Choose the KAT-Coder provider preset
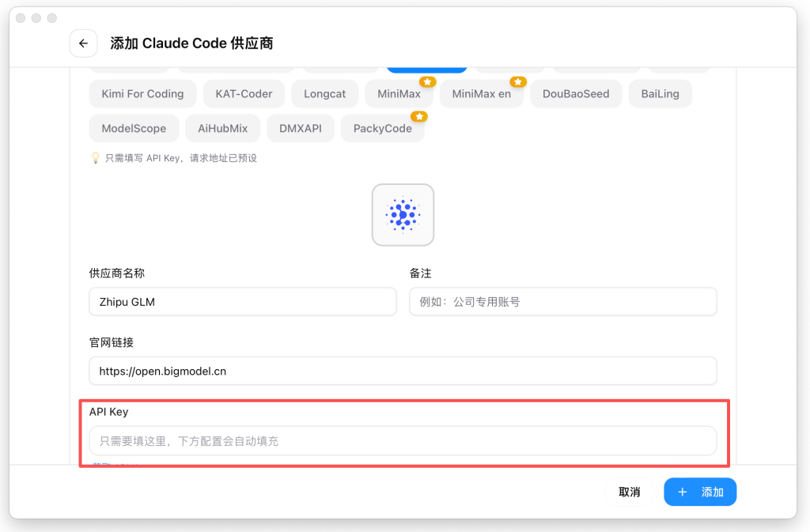The width and height of the screenshot is (810, 532). 244,93
